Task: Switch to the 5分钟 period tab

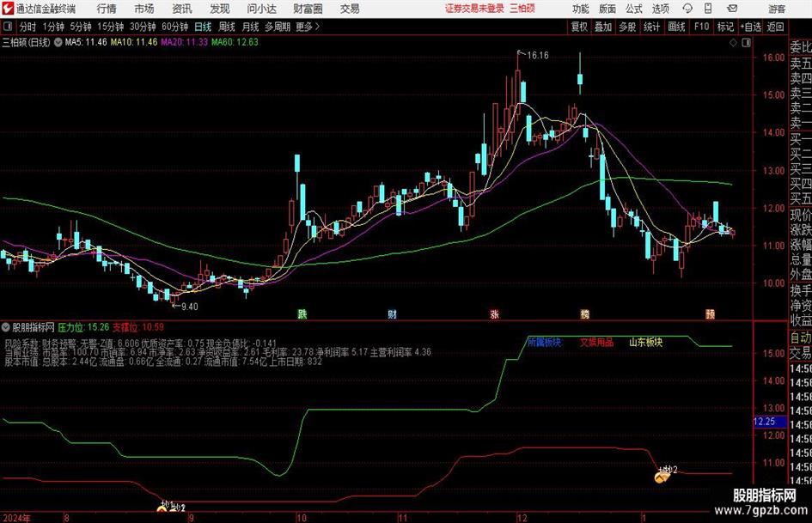Action: (81, 27)
